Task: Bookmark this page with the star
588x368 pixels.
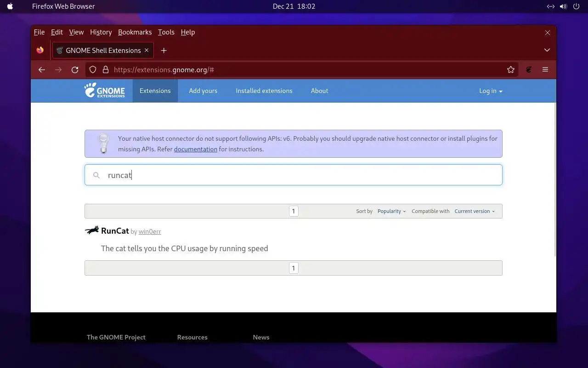Action: (x=511, y=69)
